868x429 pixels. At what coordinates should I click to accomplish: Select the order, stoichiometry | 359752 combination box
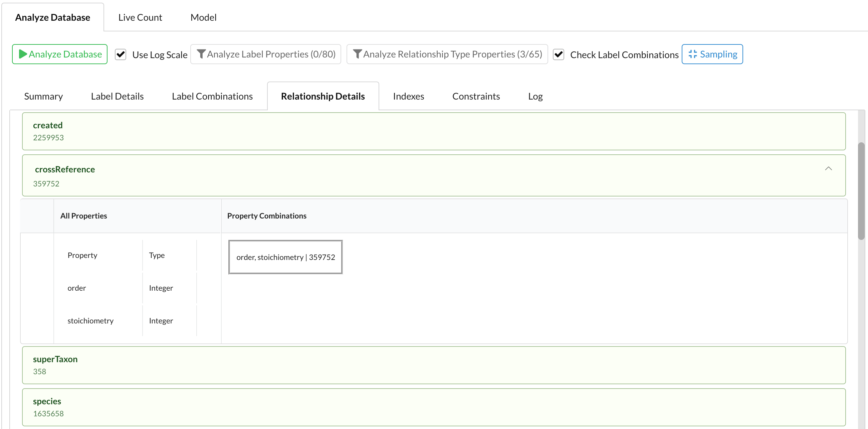285,257
